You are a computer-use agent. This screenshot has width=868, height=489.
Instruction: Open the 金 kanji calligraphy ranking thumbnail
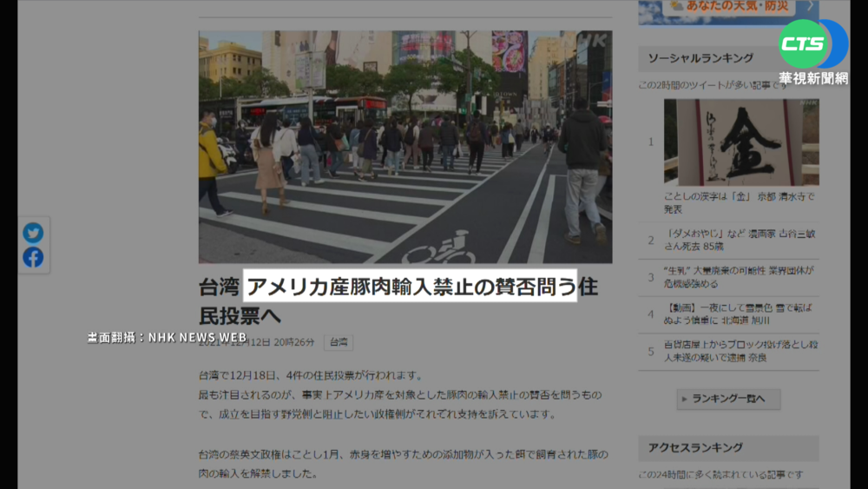tap(741, 142)
